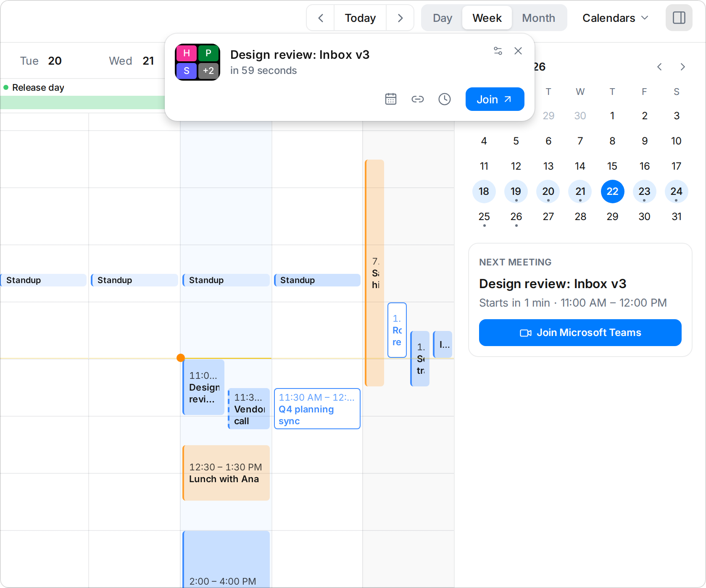Click the Design review: Inbox v3 popup title
Screen dimensions: 706x588
pos(300,55)
